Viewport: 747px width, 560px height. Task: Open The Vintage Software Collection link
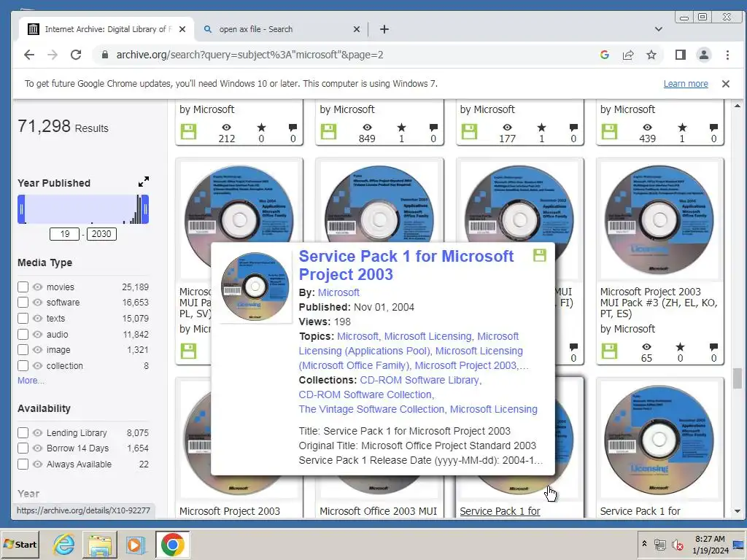pyautogui.click(x=371, y=409)
